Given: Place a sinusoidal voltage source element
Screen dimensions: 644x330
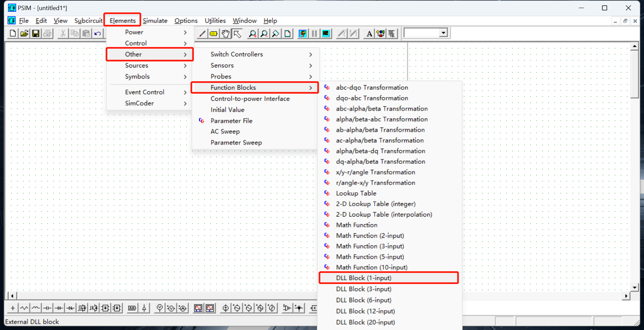Looking at the screenshot, I should coord(237,308).
